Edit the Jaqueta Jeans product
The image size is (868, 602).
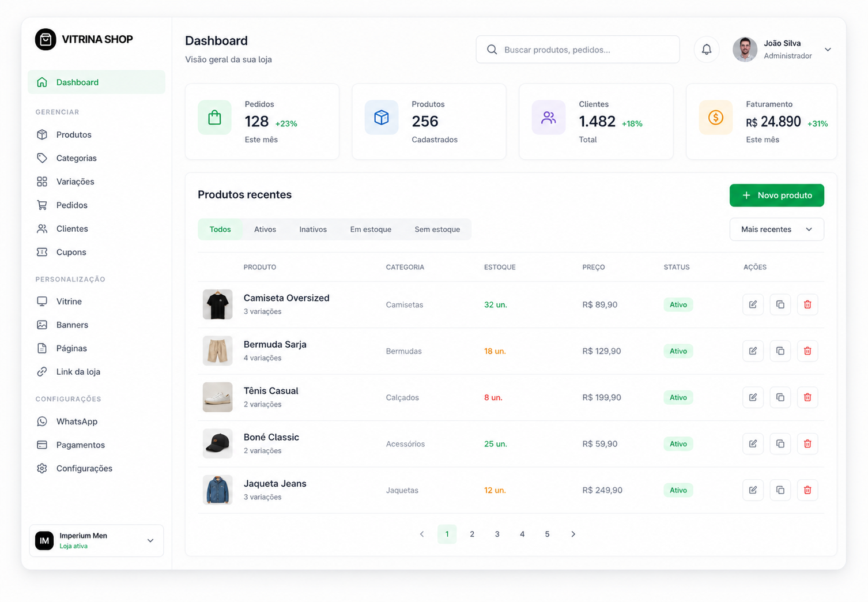tap(753, 490)
